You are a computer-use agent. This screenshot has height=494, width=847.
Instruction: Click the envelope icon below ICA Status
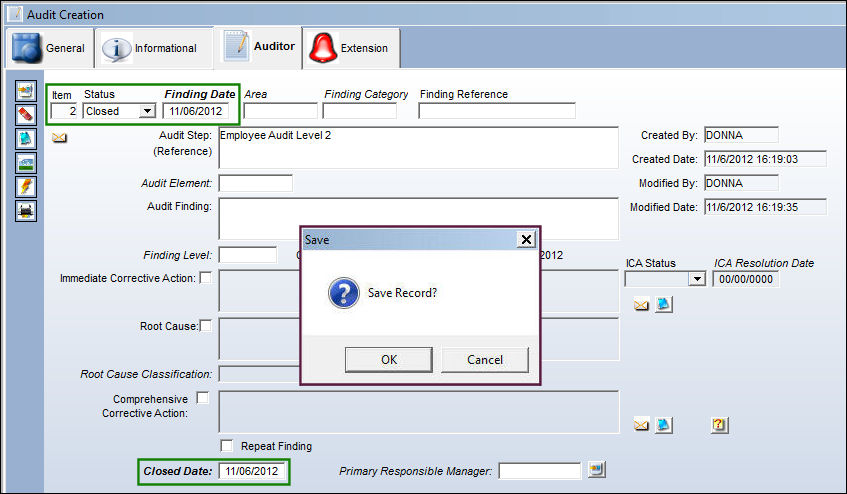[641, 305]
